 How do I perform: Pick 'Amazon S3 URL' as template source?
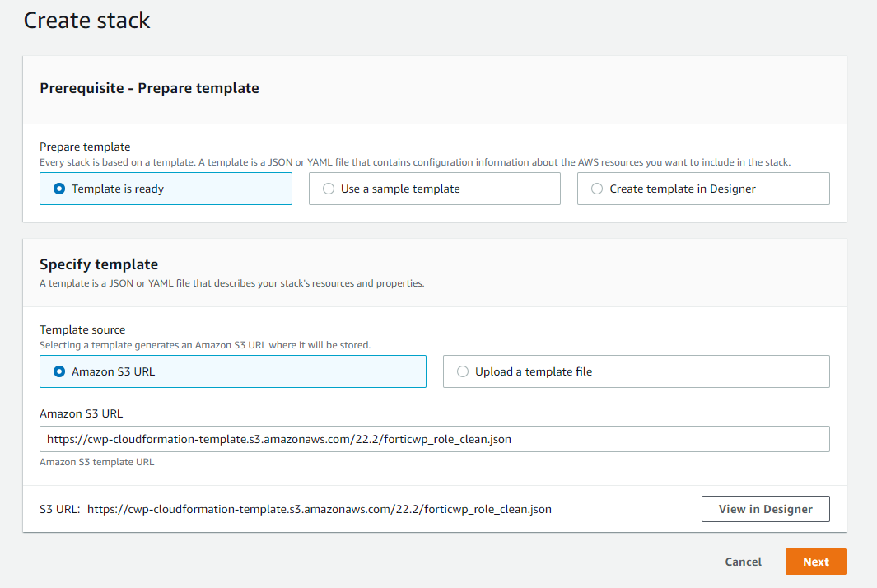59,371
